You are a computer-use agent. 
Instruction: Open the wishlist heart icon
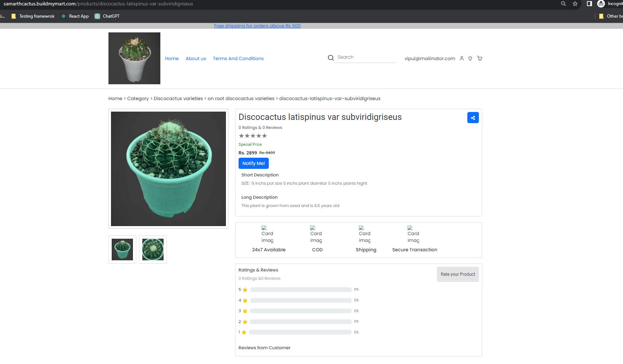coord(470,59)
